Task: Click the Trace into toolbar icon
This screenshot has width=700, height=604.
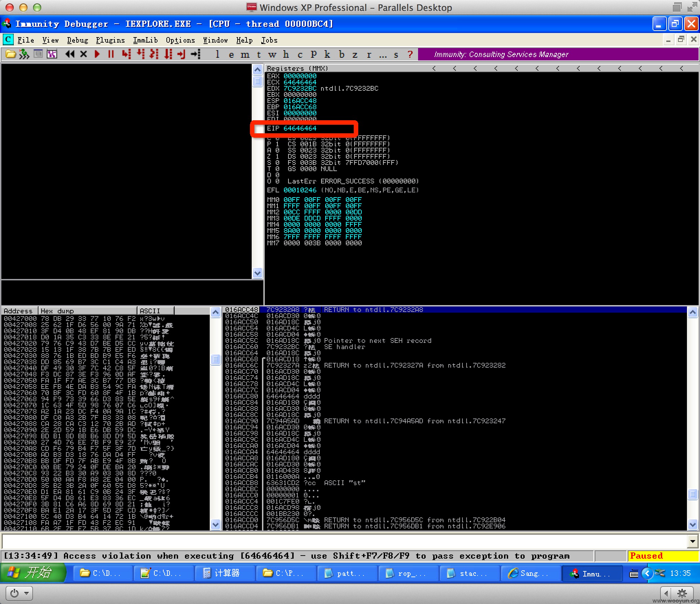Action: coord(154,54)
